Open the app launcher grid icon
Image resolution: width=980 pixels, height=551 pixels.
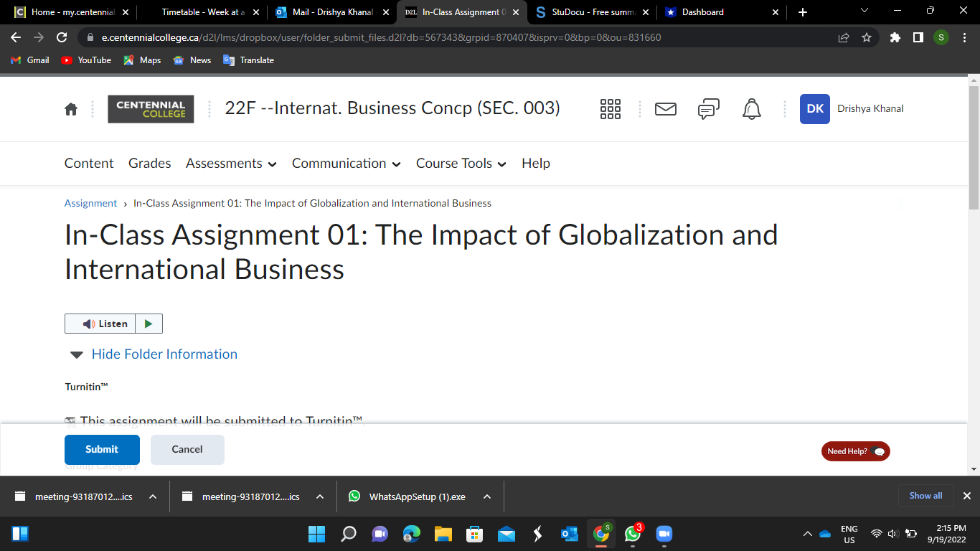(x=610, y=108)
